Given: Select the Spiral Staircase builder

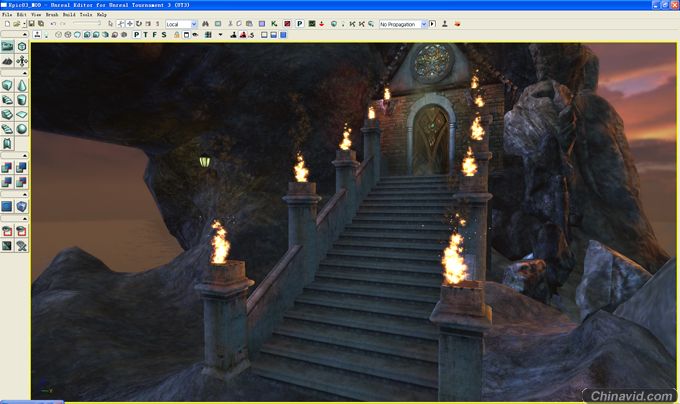Looking at the screenshot, I should pos(7,129).
